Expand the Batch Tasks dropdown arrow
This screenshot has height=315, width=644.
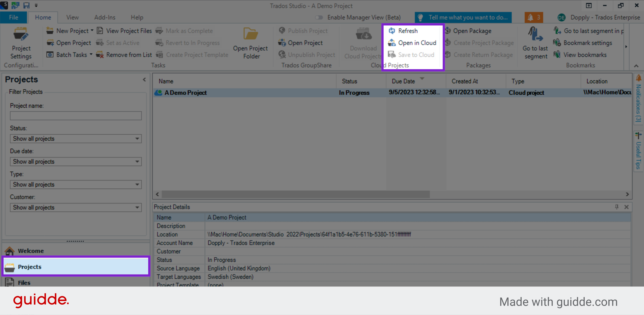coord(91,54)
